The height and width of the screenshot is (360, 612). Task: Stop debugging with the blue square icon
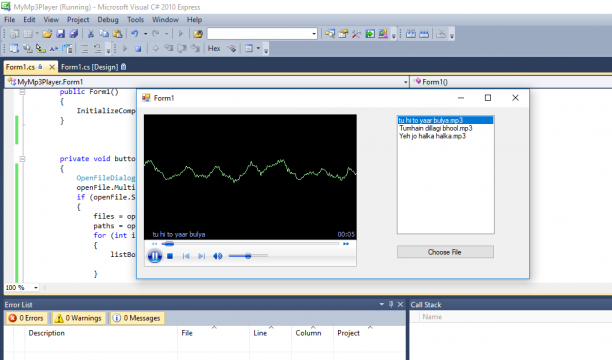point(138,48)
